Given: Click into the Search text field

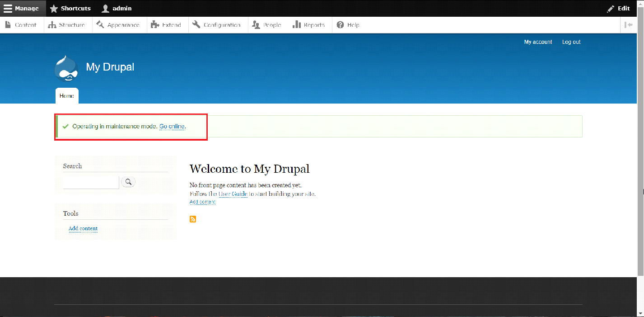Looking at the screenshot, I should tap(91, 182).
